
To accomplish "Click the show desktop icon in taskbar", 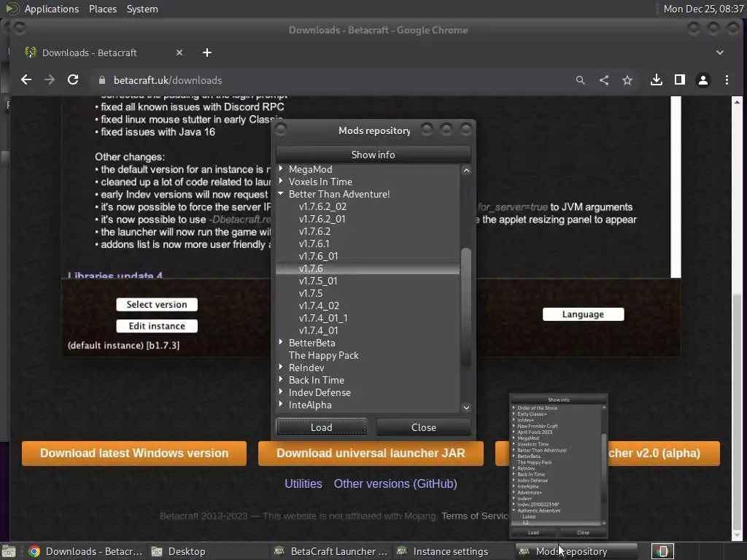I will click(x=9, y=551).
